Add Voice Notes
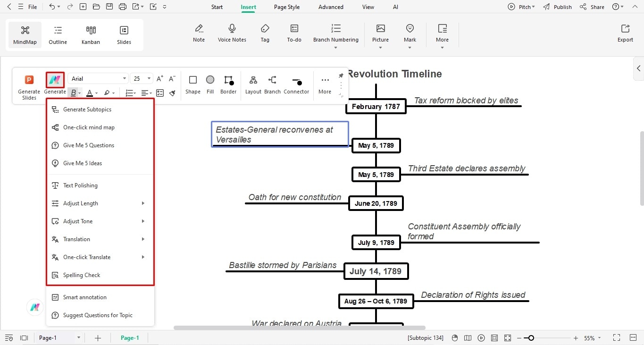 (232, 34)
